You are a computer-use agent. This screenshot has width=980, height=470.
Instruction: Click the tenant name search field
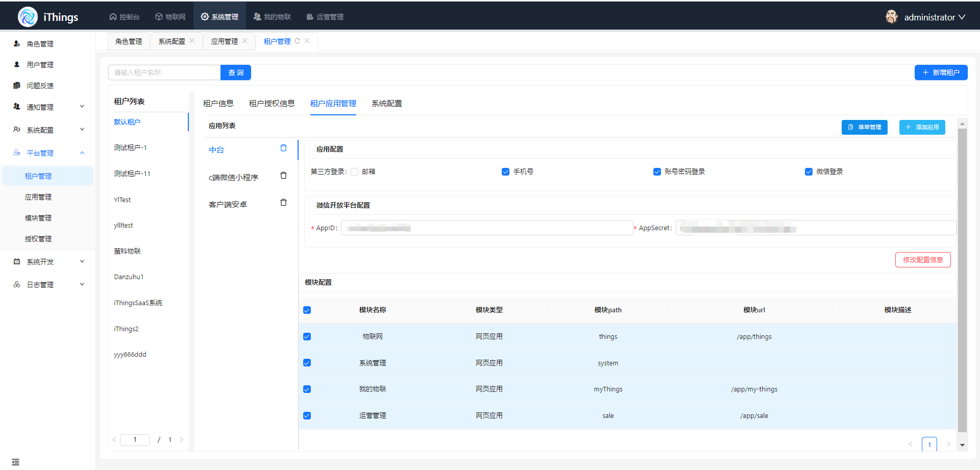coord(164,72)
